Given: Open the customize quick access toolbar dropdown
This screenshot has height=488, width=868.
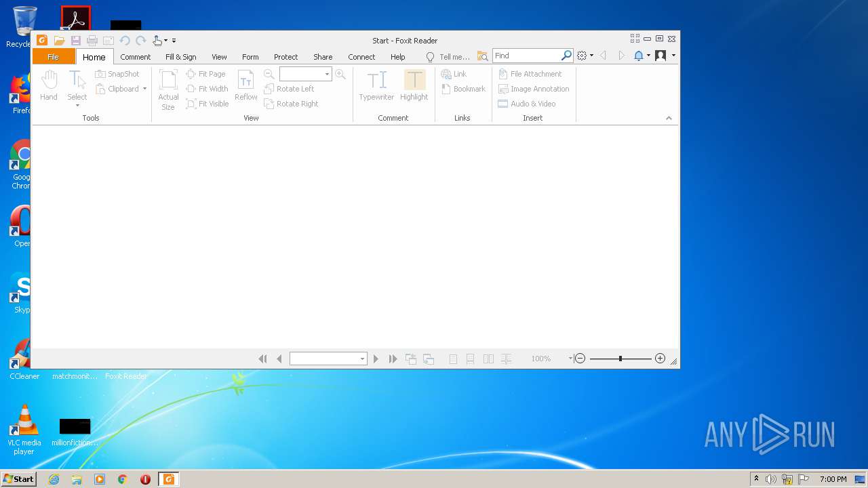Looking at the screenshot, I should pyautogui.click(x=174, y=41).
